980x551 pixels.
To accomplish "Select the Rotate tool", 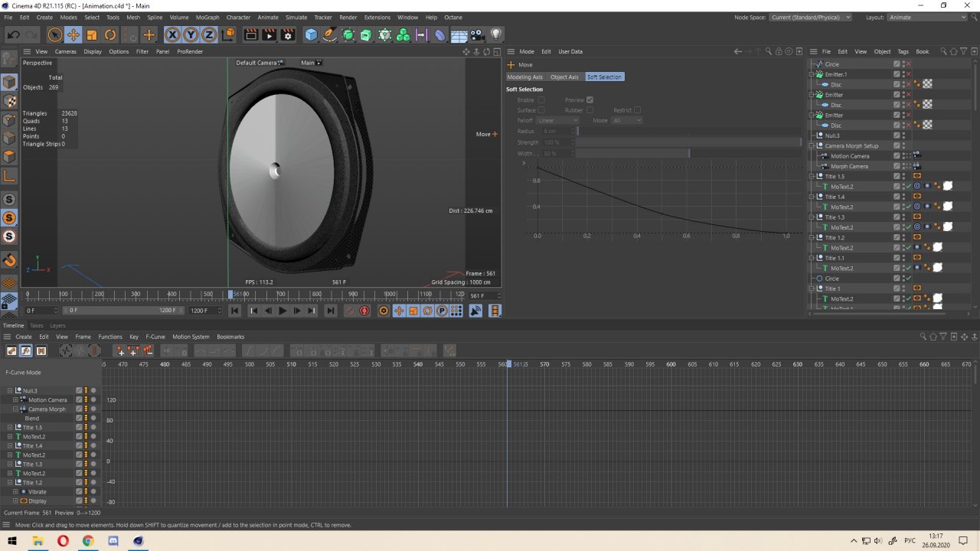I will 109,34.
